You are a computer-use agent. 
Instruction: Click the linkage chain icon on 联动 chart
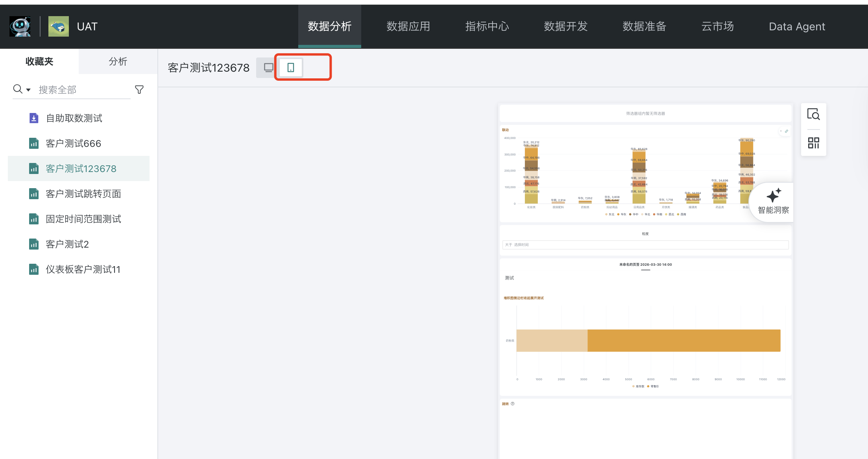[x=787, y=131]
